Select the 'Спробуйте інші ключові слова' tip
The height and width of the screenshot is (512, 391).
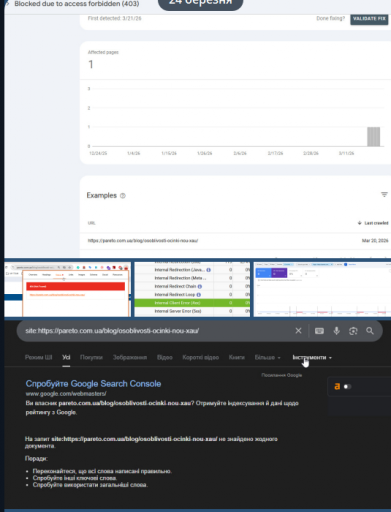click(x=75, y=478)
